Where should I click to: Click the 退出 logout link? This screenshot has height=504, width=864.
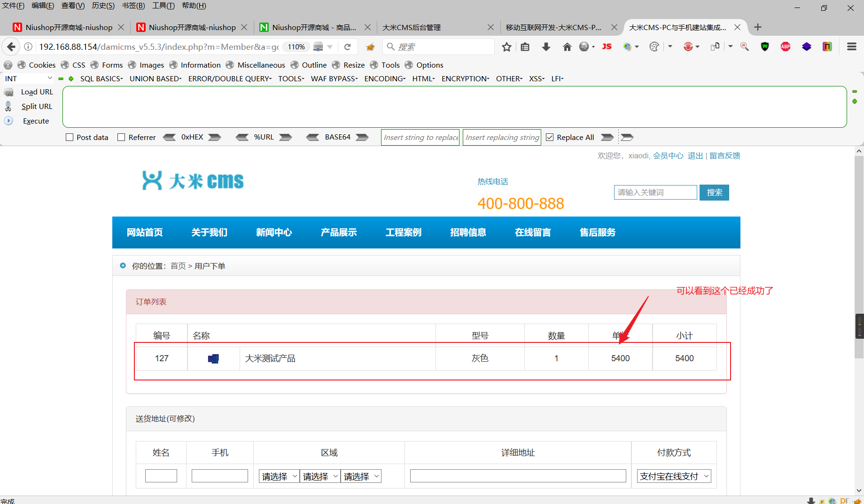coord(695,156)
